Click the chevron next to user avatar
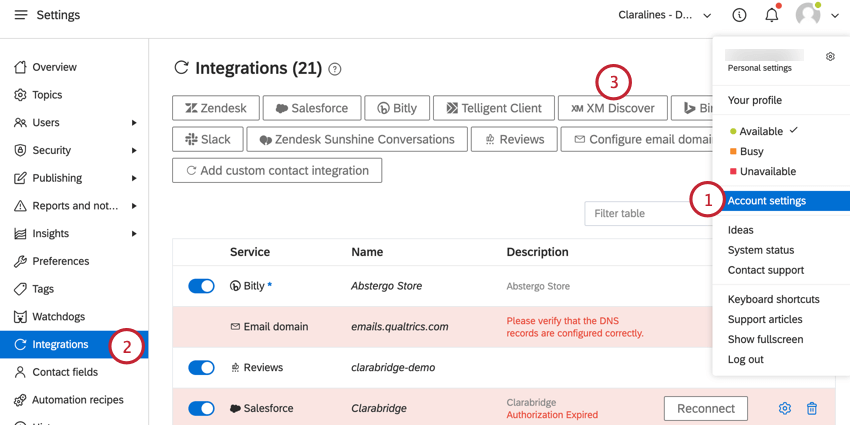 (x=834, y=16)
